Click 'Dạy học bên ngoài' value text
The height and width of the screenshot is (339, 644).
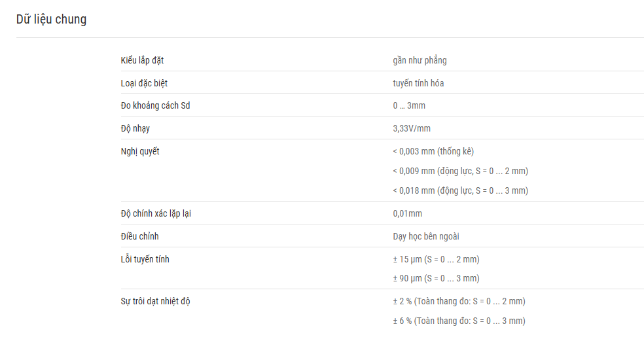point(426,236)
